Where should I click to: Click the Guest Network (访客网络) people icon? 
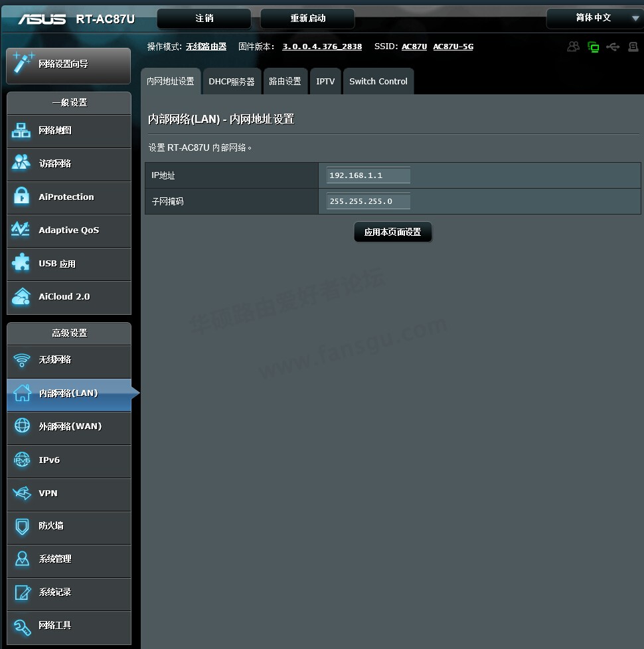pyautogui.click(x=21, y=162)
